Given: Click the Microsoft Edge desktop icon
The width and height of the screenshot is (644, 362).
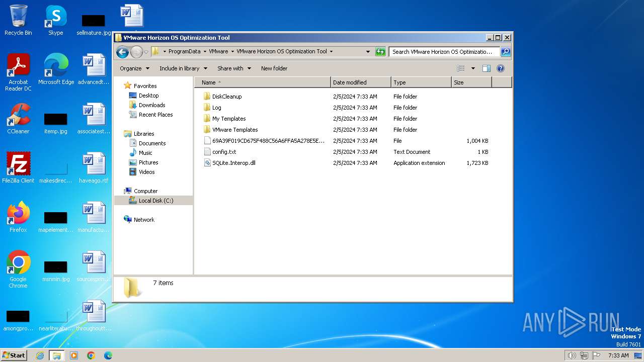Looking at the screenshot, I should [56, 69].
